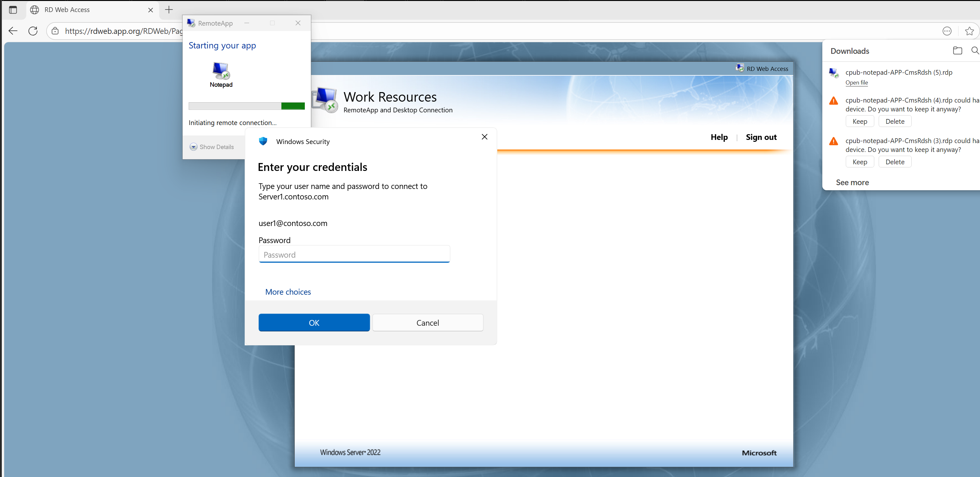Screen dimensions: 980x477
Task: Click the site info lock icon
Action: coord(55,31)
